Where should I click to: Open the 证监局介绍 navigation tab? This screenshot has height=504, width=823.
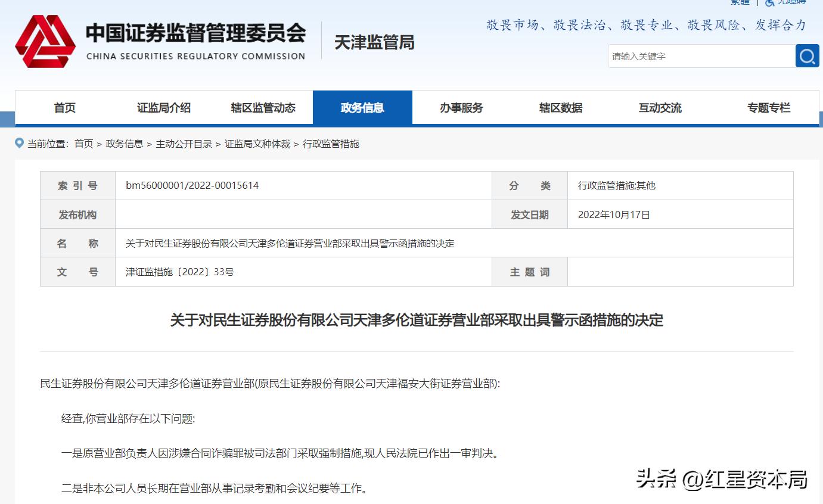163,107
